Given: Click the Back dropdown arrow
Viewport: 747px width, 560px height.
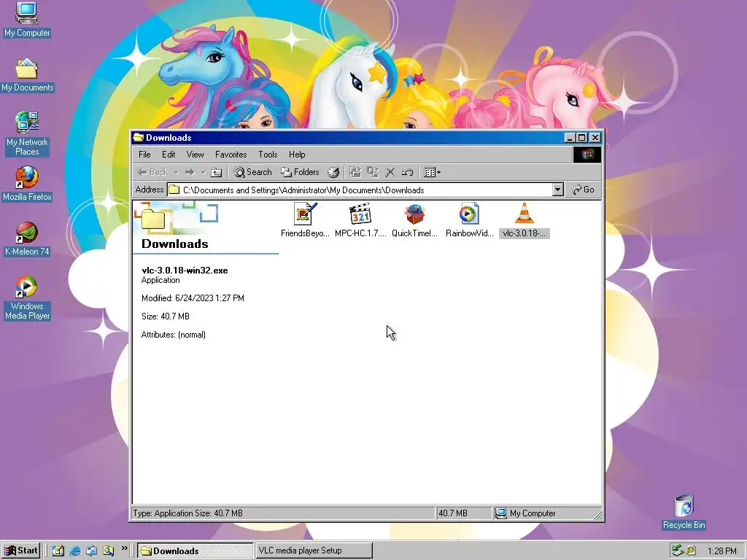Looking at the screenshot, I should pyautogui.click(x=176, y=172).
